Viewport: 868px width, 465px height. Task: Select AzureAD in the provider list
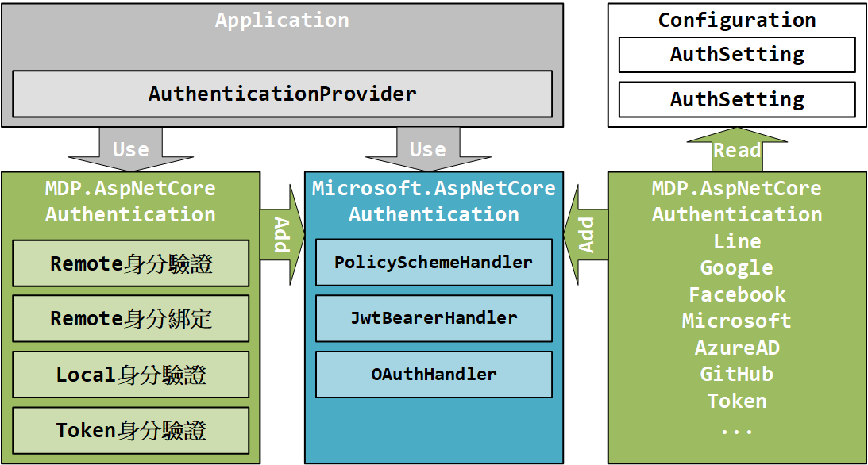click(737, 348)
